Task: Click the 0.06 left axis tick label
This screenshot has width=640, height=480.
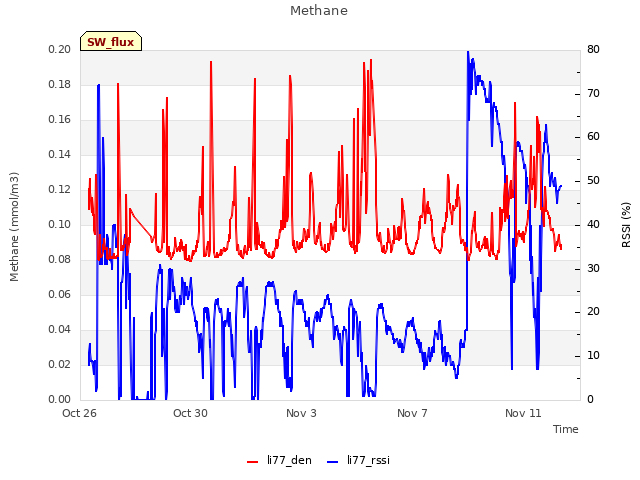Action: click(60, 294)
